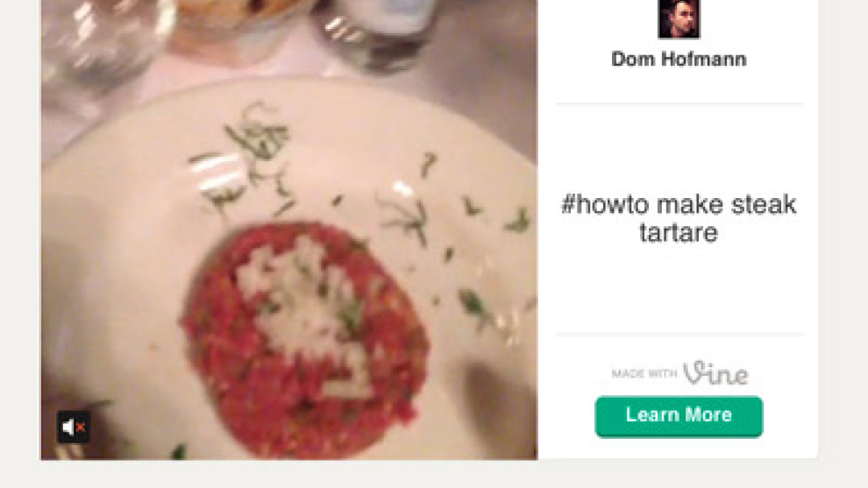
Task: Click the gray page background below the card
Action: (x=434, y=475)
